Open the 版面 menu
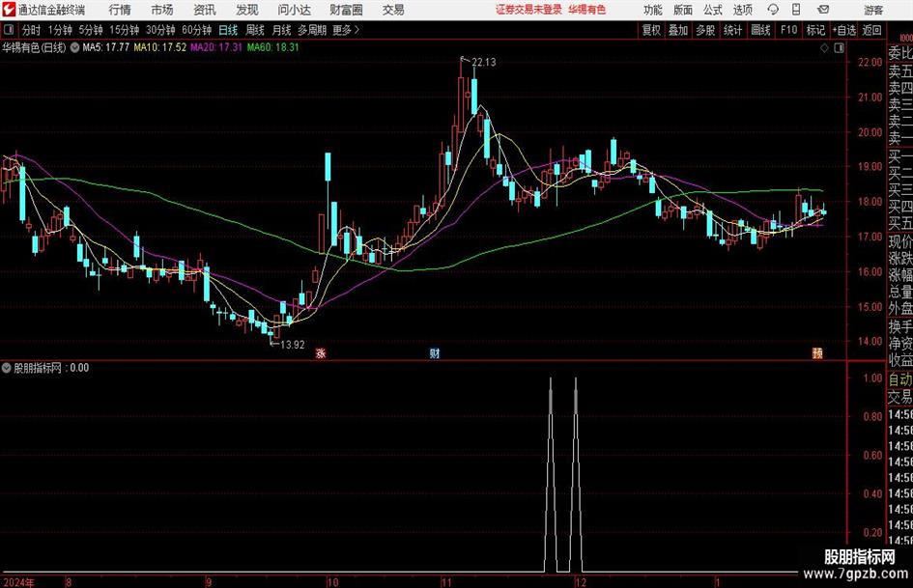This screenshot has height=588, width=913. tap(683, 10)
